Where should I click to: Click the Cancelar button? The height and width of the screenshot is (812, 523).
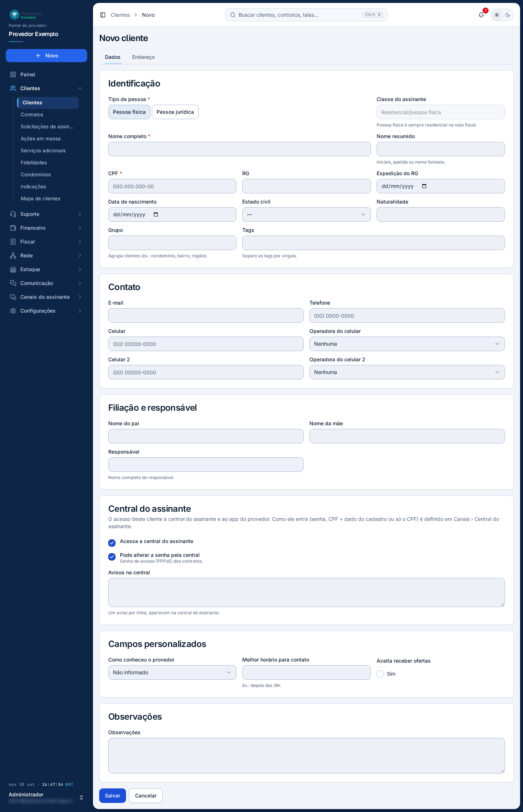point(146,796)
